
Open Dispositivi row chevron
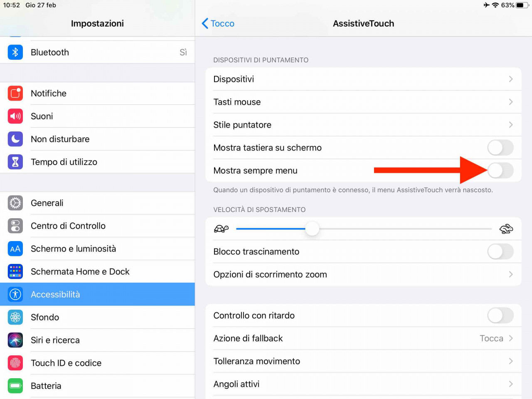511,79
